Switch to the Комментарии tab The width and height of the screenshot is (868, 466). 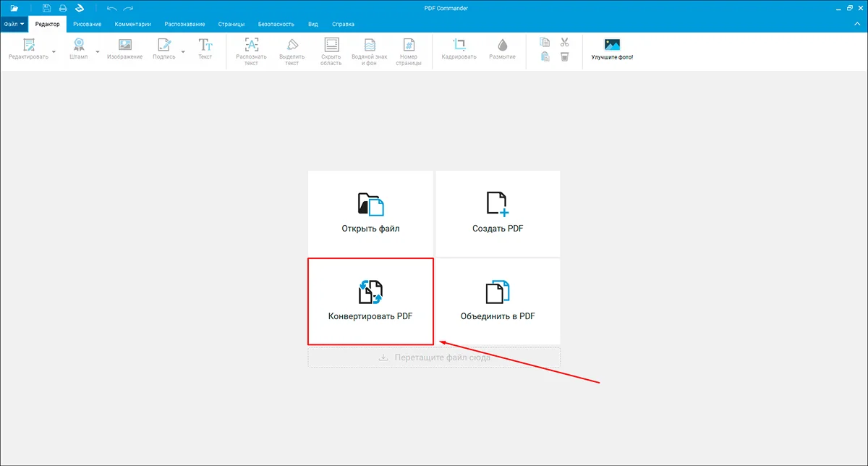133,24
